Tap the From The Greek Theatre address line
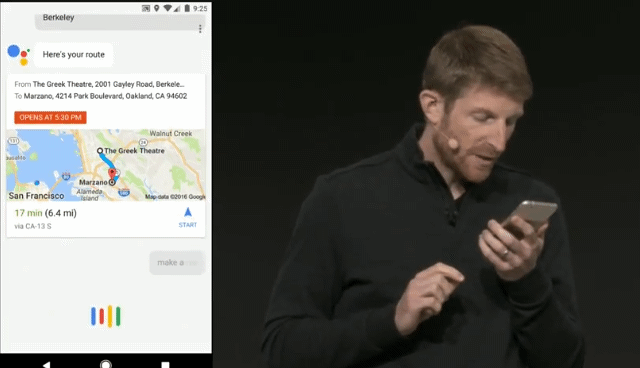This screenshot has width=640, height=368. pyautogui.click(x=99, y=84)
